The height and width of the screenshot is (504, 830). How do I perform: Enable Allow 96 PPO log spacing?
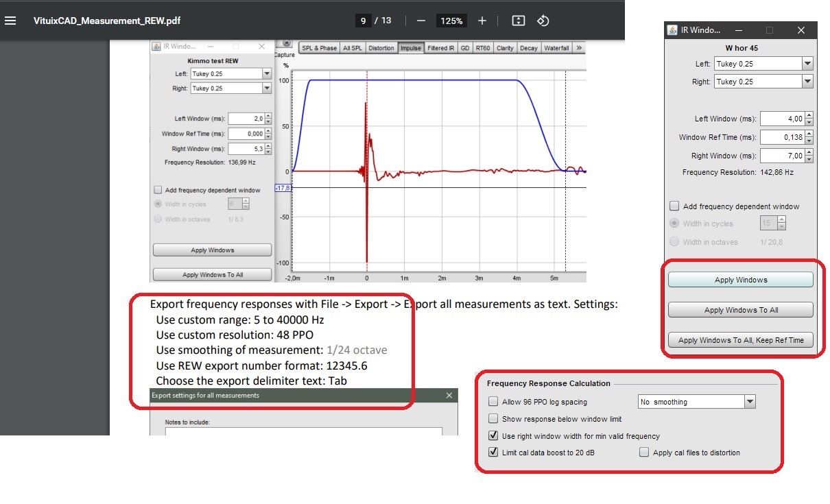pyautogui.click(x=493, y=402)
